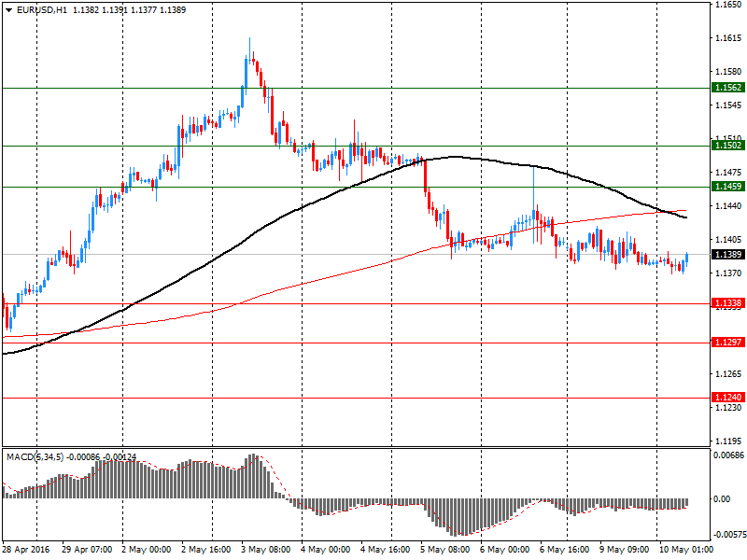This screenshot has width=747, height=560.
Task: Select the 6 May 16:00 time axis label
Action: coord(564,550)
